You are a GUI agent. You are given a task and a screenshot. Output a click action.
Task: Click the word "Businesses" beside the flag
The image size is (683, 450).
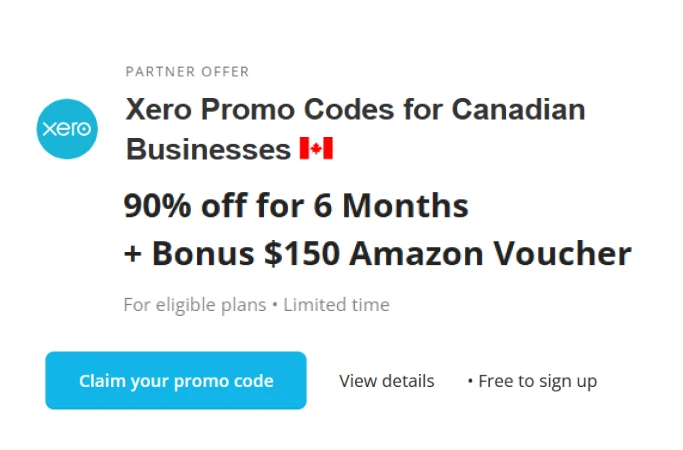(x=208, y=150)
